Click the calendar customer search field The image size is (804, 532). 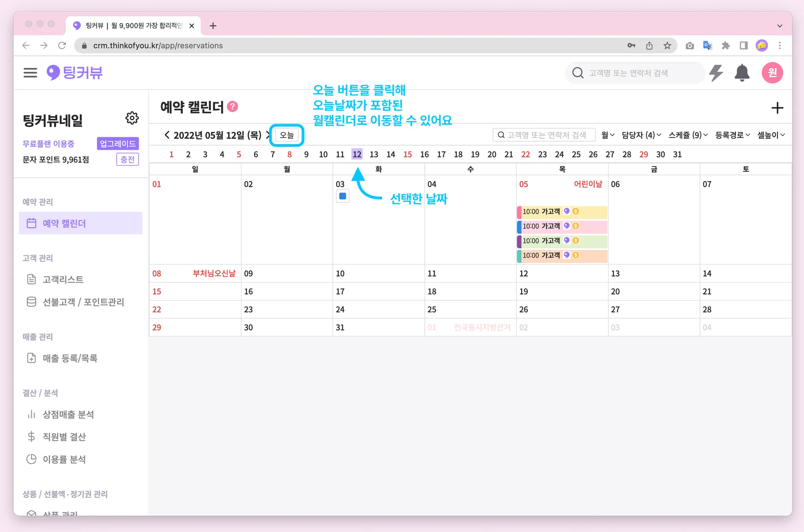[544, 135]
